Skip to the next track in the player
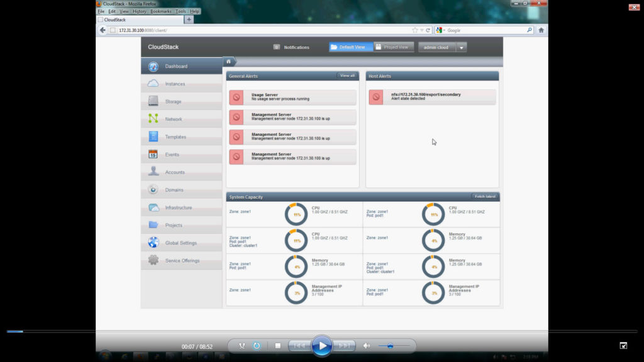The image size is (644, 362). click(x=344, y=346)
